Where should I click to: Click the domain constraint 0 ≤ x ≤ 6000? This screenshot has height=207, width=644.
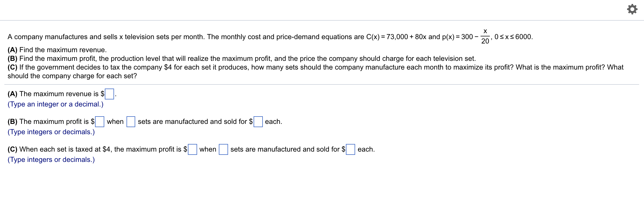(514, 37)
